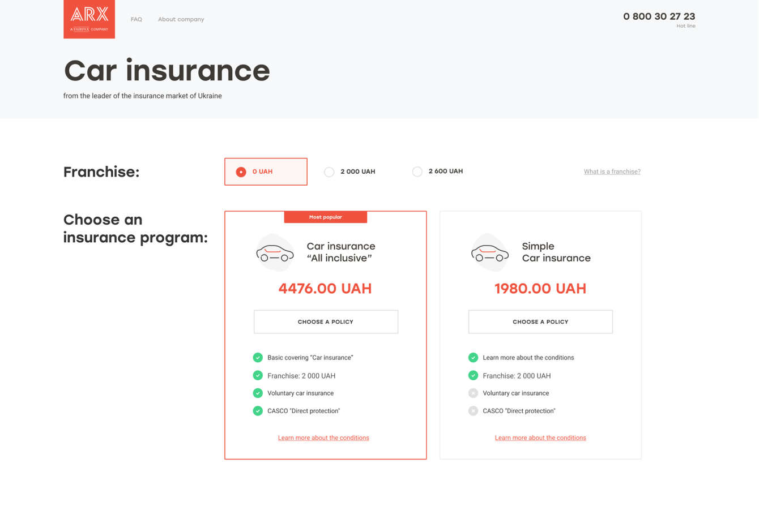Choose the Simple Car insurance policy
Screen dimensions: 759x532
coord(540,321)
